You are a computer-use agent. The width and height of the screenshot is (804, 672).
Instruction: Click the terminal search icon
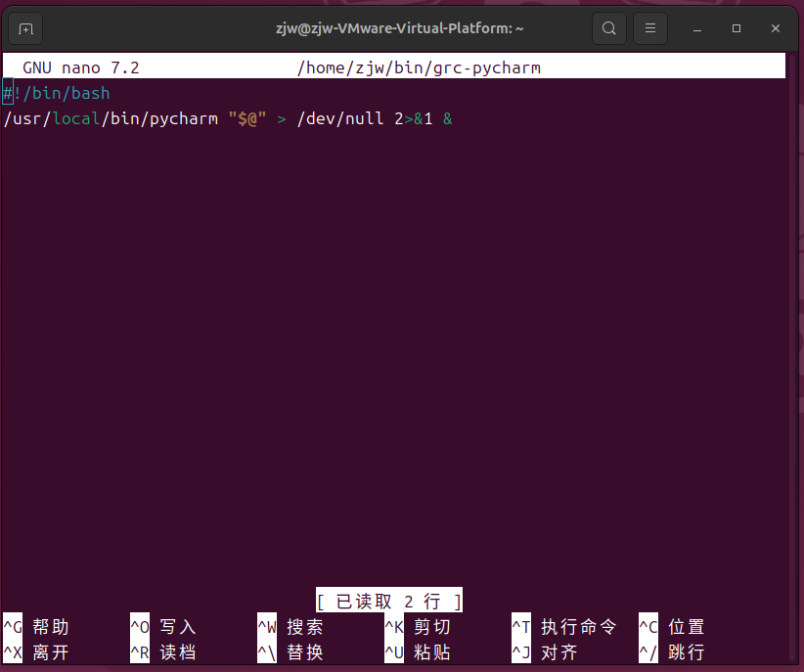tap(608, 28)
